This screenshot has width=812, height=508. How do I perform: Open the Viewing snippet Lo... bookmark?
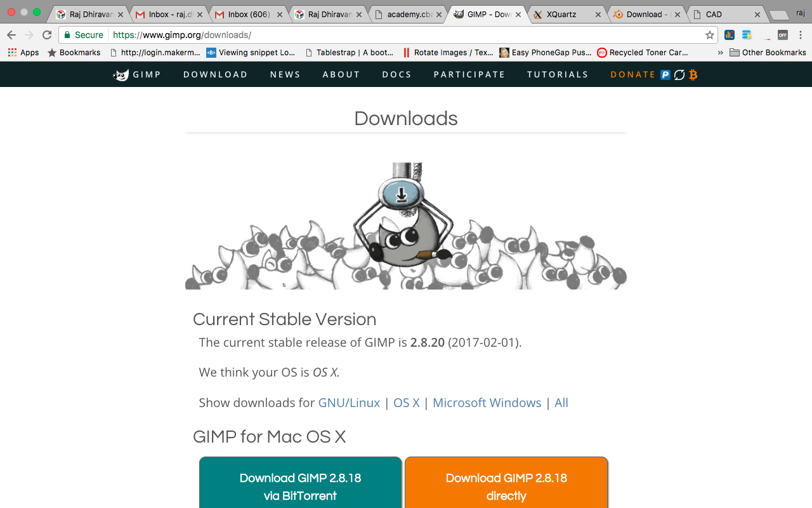pyautogui.click(x=251, y=53)
